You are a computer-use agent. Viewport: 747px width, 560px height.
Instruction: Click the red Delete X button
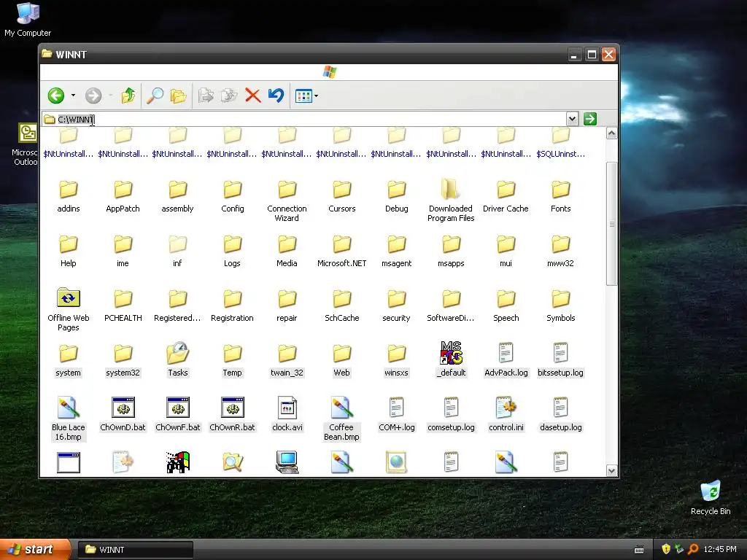coord(253,96)
